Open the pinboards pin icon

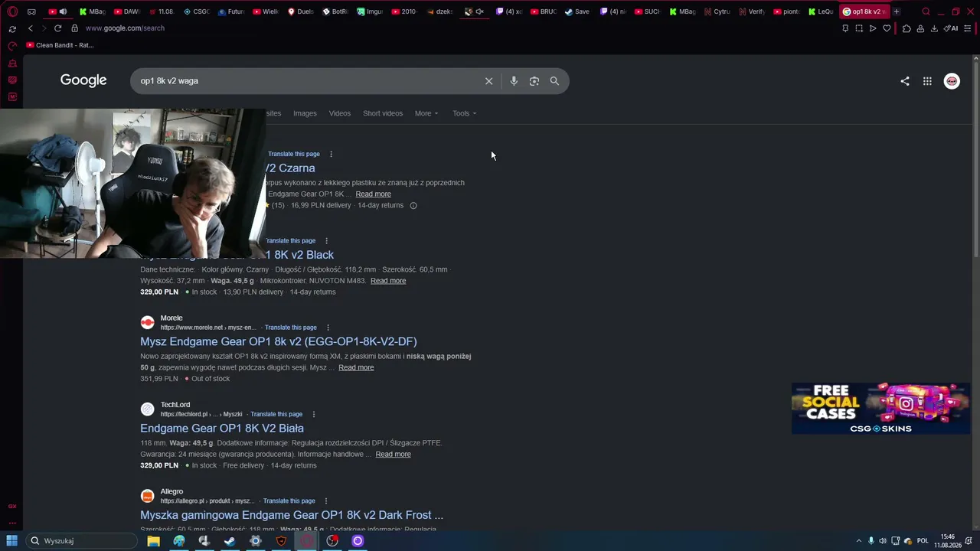[845, 28]
